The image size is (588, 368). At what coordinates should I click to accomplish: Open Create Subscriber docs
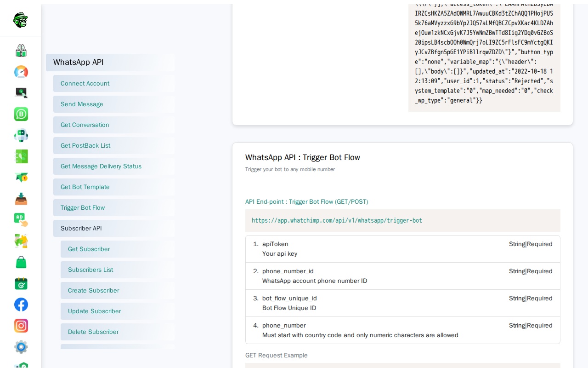[118, 291]
